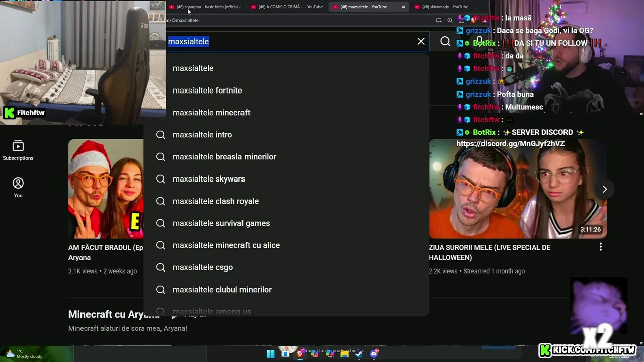The width and height of the screenshot is (644, 362).
Task: Click the next arrow on video carousel
Action: point(605,189)
